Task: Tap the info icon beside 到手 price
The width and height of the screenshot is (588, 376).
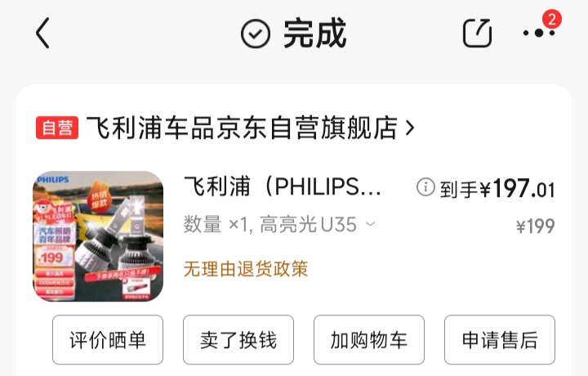Action: (425, 187)
